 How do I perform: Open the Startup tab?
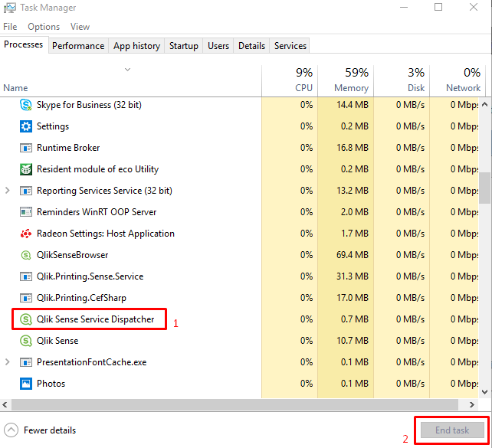point(184,46)
